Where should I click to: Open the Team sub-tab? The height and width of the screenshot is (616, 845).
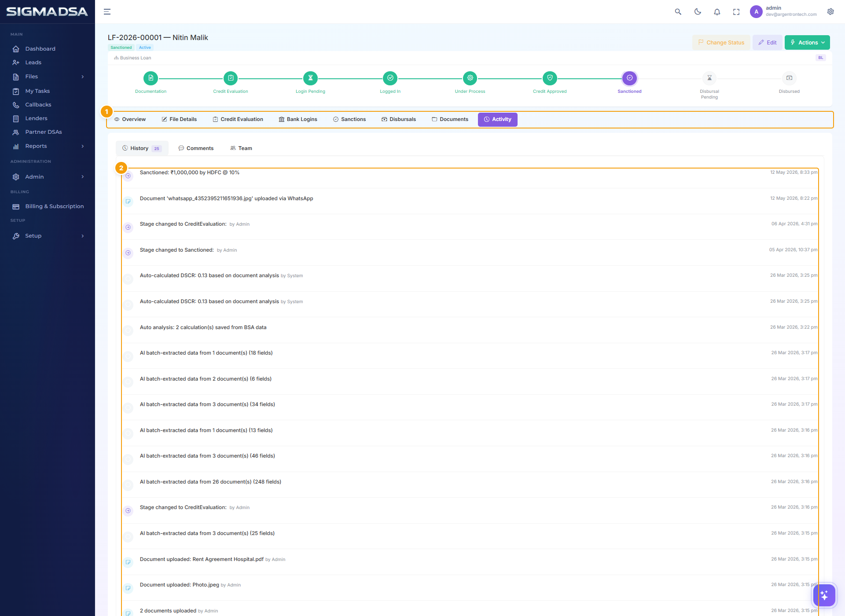[x=241, y=148]
